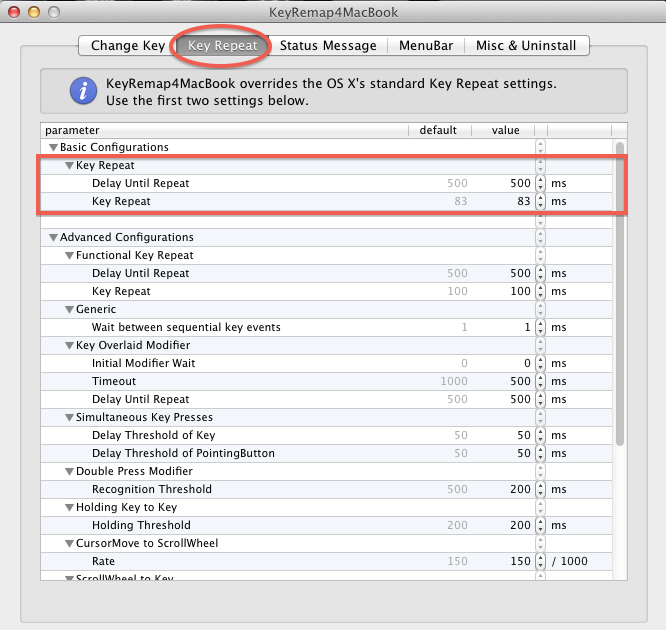Screen dimensions: 666x630
Task: Collapse the Basic Configurations group
Action: pyautogui.click(x=54, y=147)
